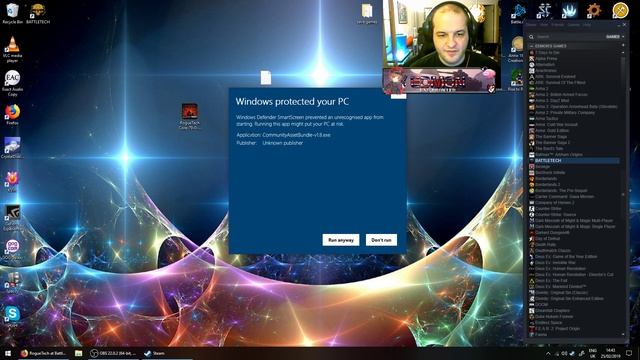Open the Recycle Bin desktop icon

click(12, 13)
